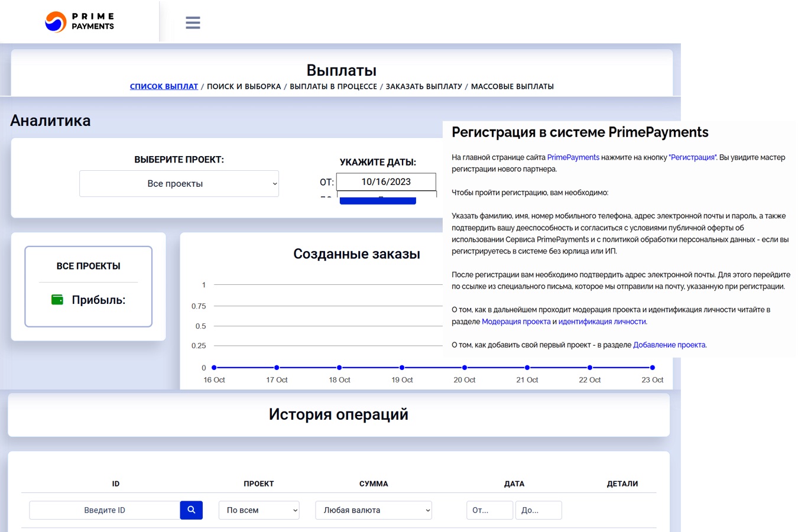Click the 23 Oct chart data point
The height and width of the screenshot is (532, 798).
[x=653, y=368]
